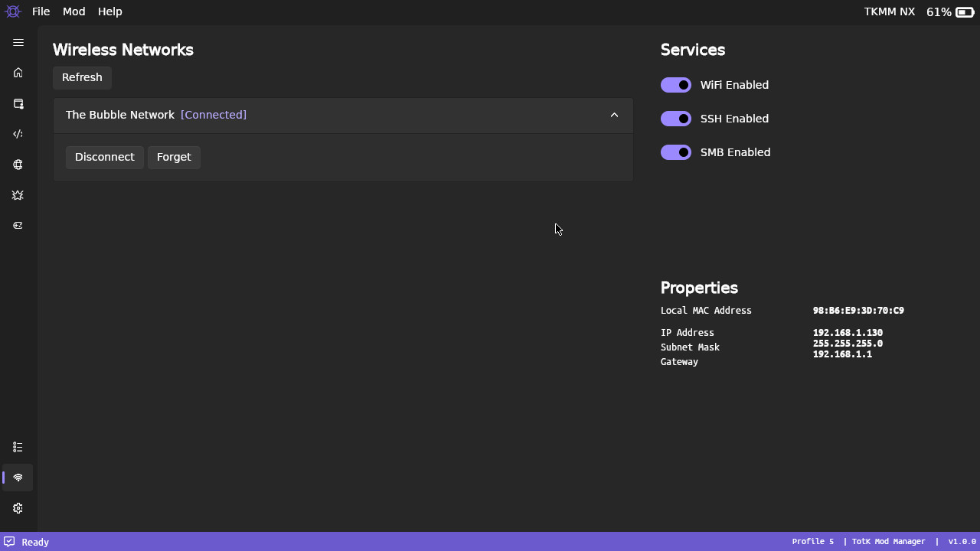Open the File menu
Image resolution: width=980 pixels, height=551 pixels.
pyautogui.click(x=41, y=11)
